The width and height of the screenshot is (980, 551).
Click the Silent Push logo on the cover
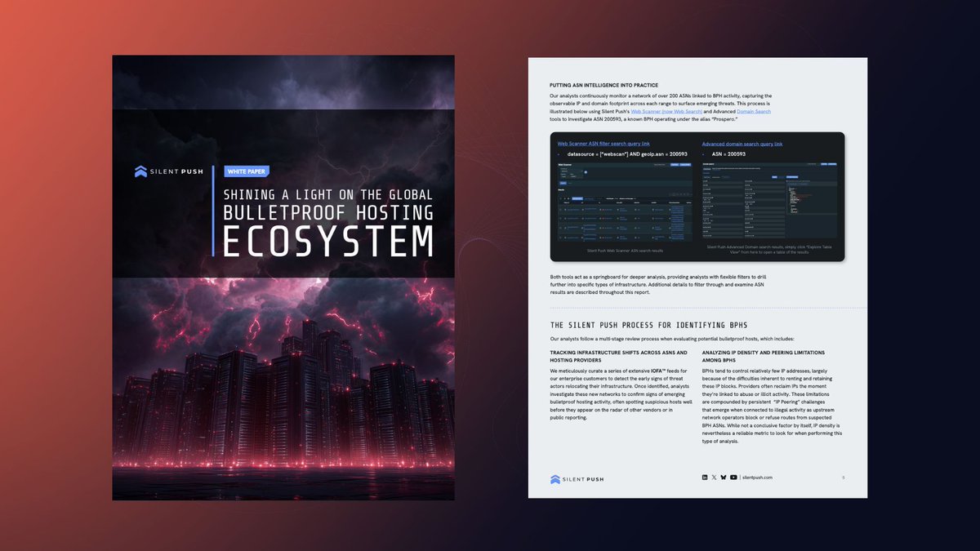[x=170, y=171]
